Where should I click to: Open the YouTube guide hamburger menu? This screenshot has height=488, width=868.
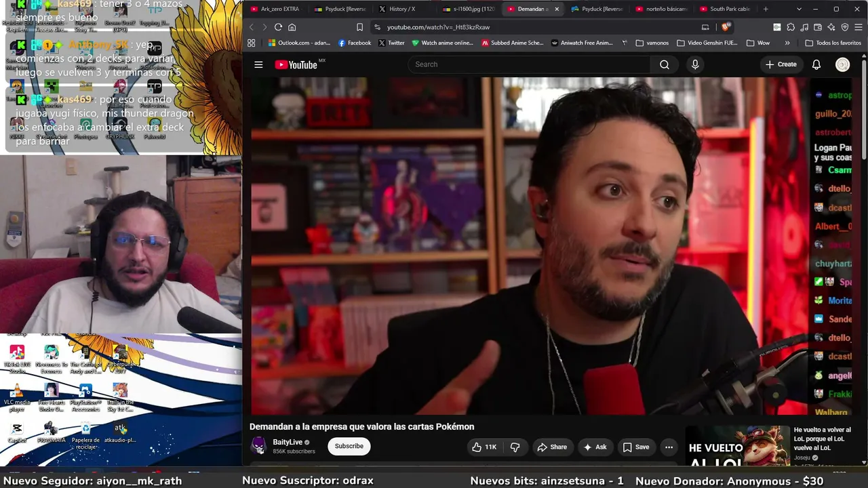point(258,64)
